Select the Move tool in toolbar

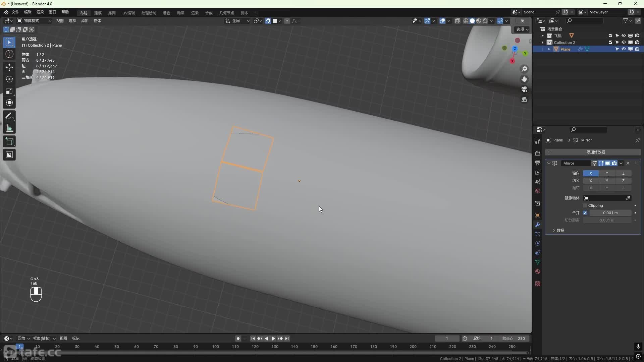[x=9, y=67]
